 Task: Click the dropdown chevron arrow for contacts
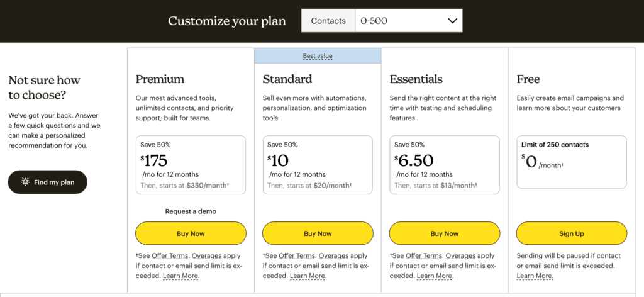pos(452,21)
